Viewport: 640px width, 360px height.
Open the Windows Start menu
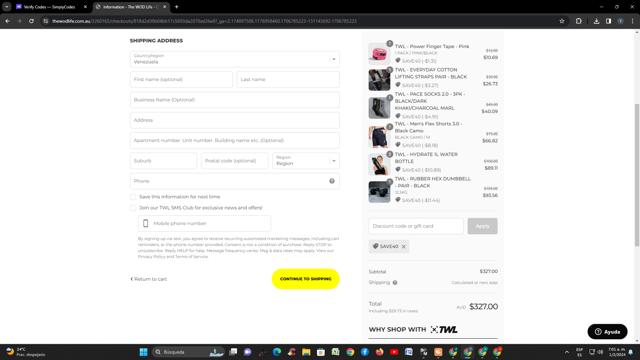143,352
